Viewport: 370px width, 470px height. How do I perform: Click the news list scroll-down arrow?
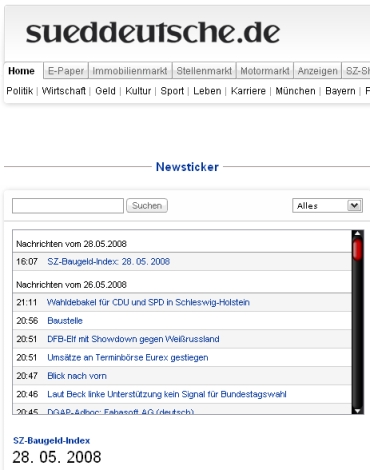[357, 411]
